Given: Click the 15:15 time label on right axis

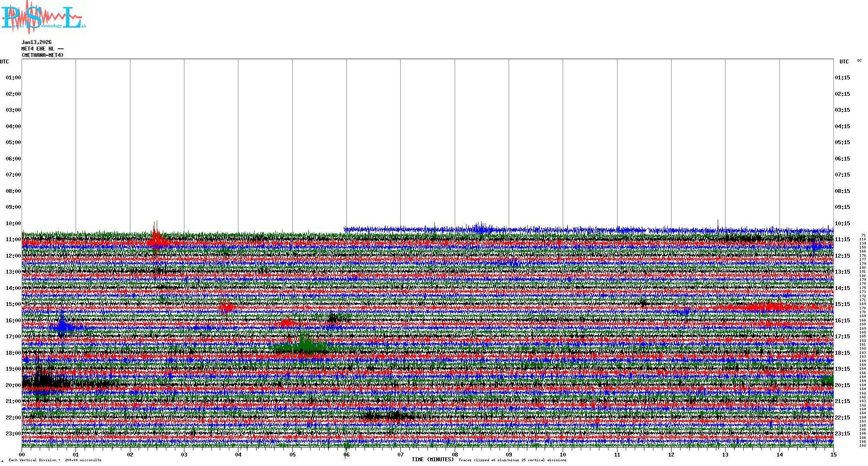Looking at the screenshot, I should click(842, 304).
